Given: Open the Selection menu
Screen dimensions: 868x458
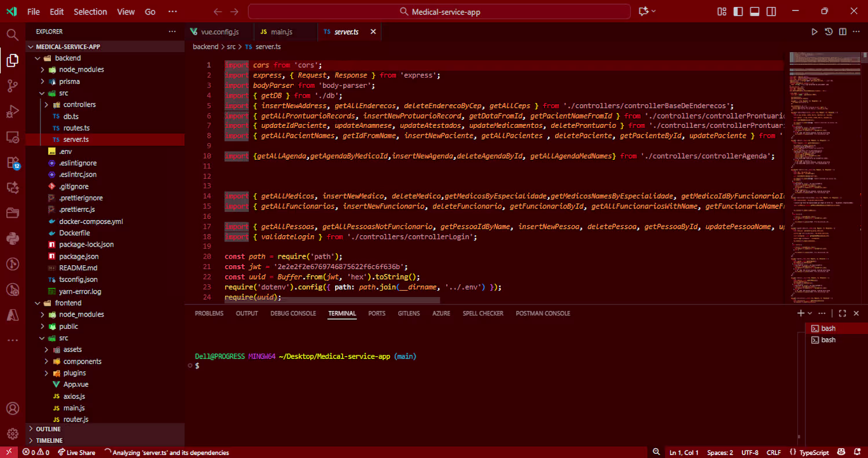Looking at the screenshot, I should pyautogui.click(x=90, y=12).
